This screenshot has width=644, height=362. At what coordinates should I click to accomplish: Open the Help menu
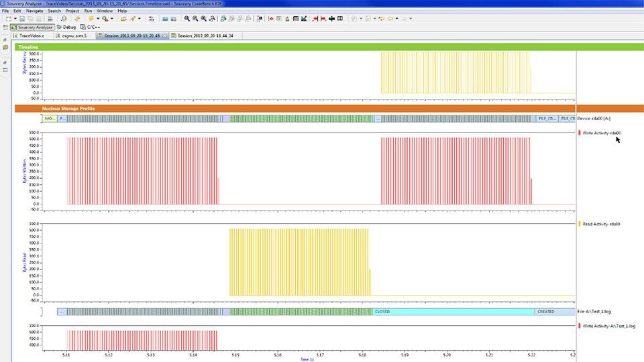click(x=122, y=11)
